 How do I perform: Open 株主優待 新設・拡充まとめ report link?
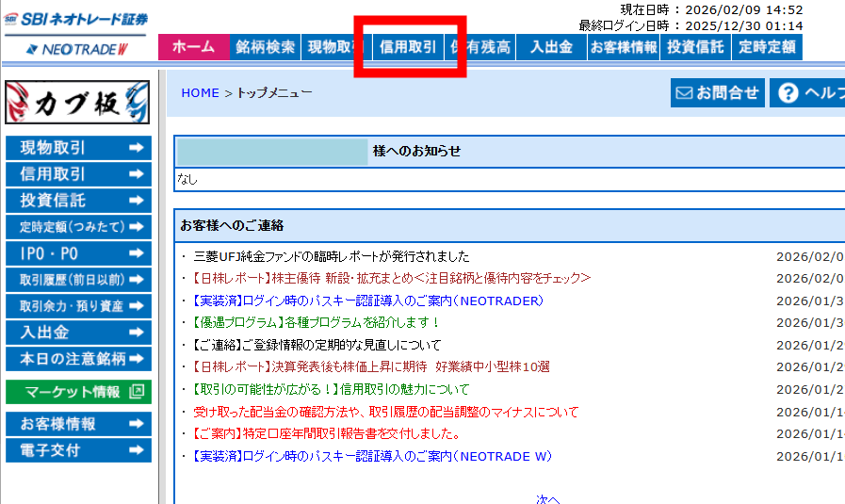[x=392, y=278]
